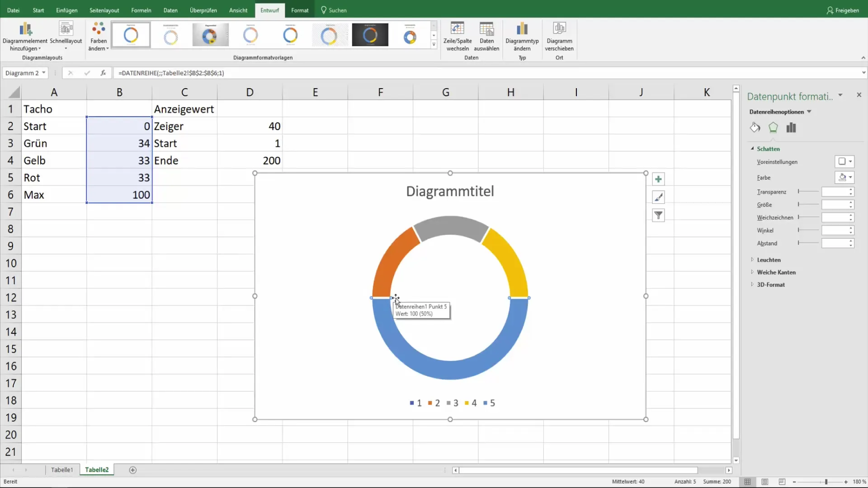The height and width of the screenshot is (488, 868).
Task: Open Daten auswählen dialog
Action: pyautogui.click(x=486, y=36)
